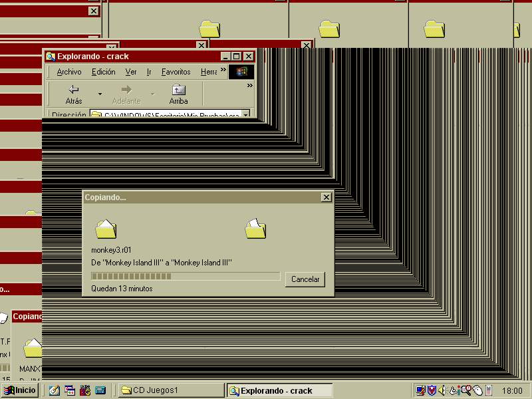Click the hand with 'i' tray icon

tap(455, 390)
